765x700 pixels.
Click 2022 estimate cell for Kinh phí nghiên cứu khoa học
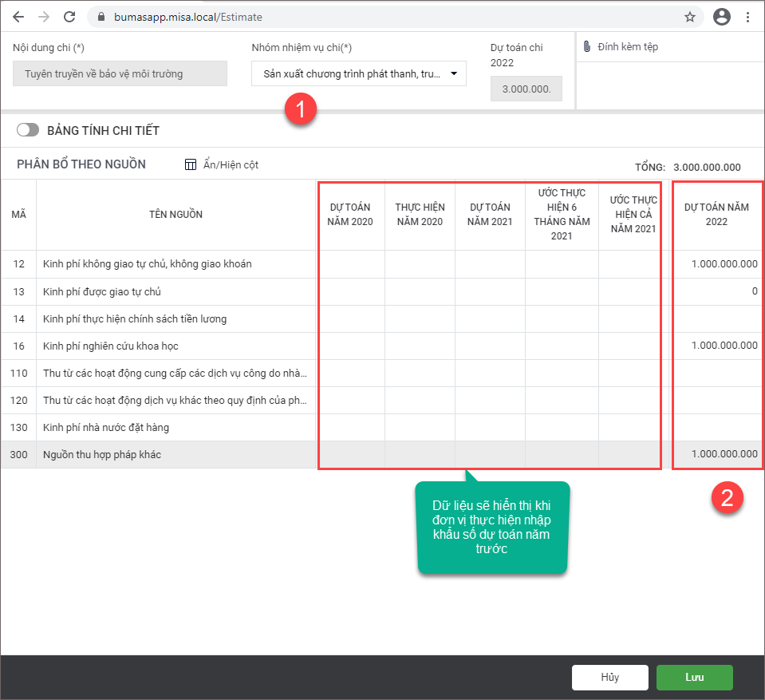(x=718, y=346)
